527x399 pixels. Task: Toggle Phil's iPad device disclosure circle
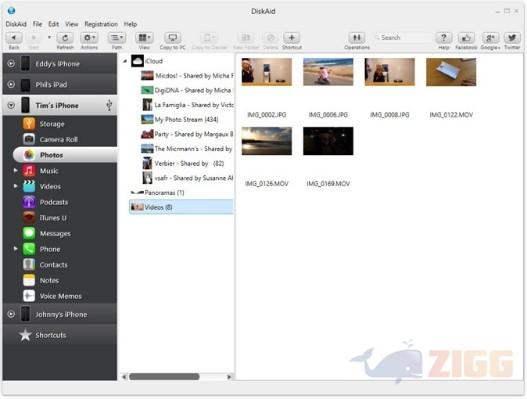click(x=11, y=84)
